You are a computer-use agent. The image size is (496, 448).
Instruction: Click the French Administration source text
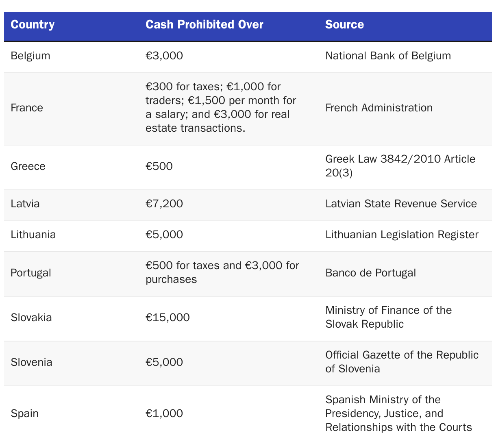click(x=379, y=108)
